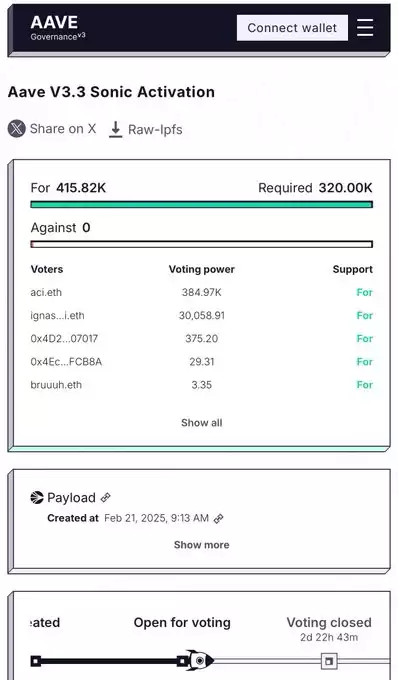Open link icon beside Payload title
This screenshot has height=680, width=398.
pos(105,497)
